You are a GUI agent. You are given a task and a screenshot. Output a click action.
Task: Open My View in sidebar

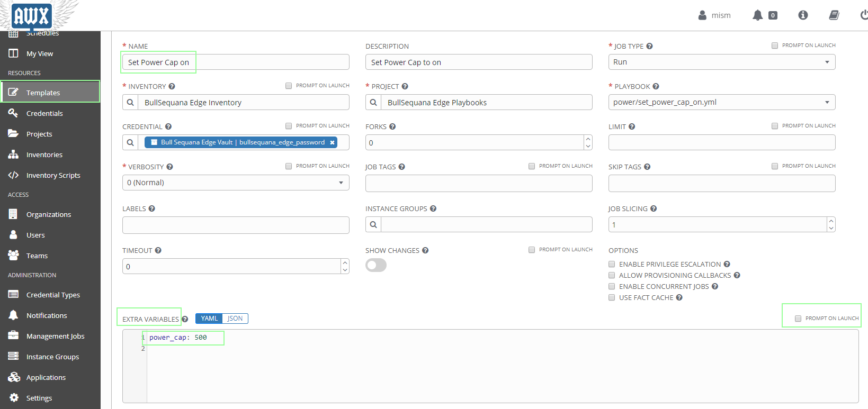pos(50,53)
